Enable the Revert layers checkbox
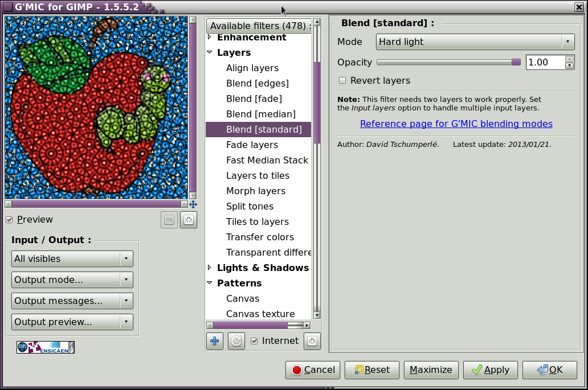Screen dimensions: 588x390 (342, 80)
